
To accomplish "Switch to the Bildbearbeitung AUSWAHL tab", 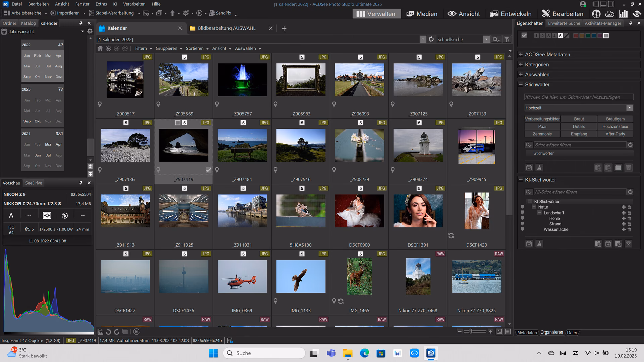I will [x=227, y=28].
